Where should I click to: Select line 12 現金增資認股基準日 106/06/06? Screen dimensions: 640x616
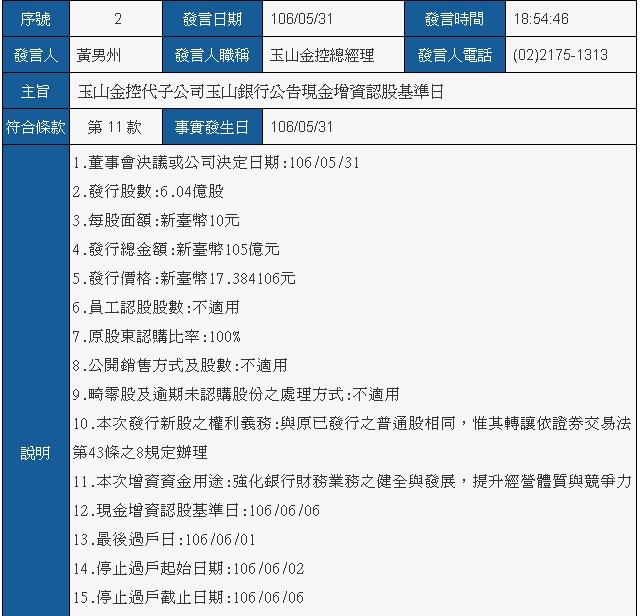point(196,511)
